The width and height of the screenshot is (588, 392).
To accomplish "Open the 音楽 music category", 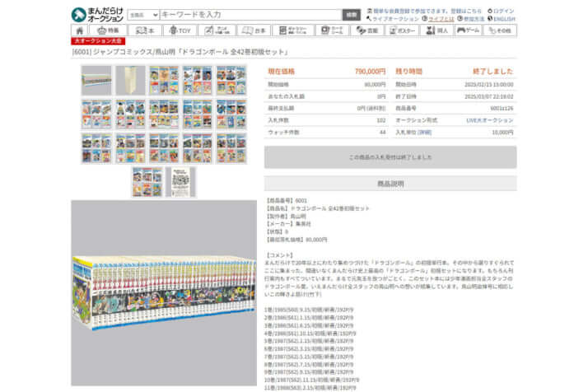I will pyautogui.click(x=366, y=30).
